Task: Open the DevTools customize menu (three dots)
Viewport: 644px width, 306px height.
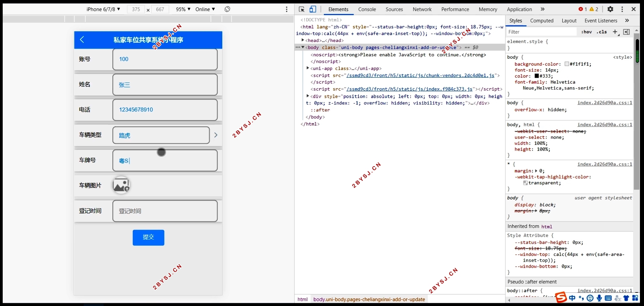Action: [622, 9]
